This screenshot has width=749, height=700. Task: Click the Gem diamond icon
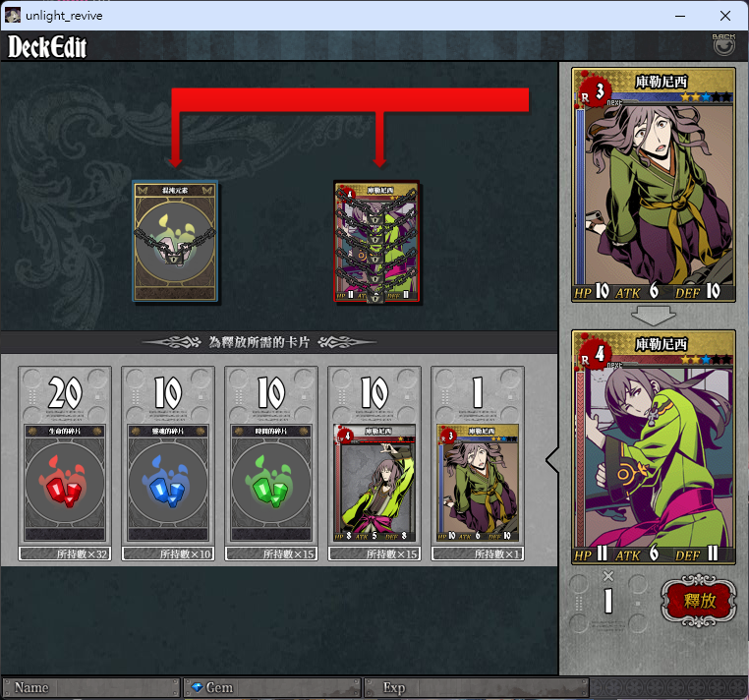click(198, 687)
